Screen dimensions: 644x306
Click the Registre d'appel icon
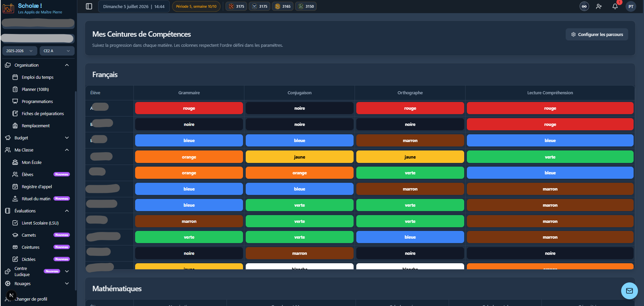pos(15,186)
